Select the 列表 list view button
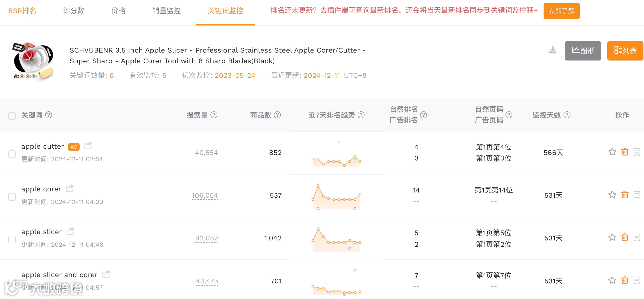The width and height of the screenshot is (644, 299). [625, 51]
